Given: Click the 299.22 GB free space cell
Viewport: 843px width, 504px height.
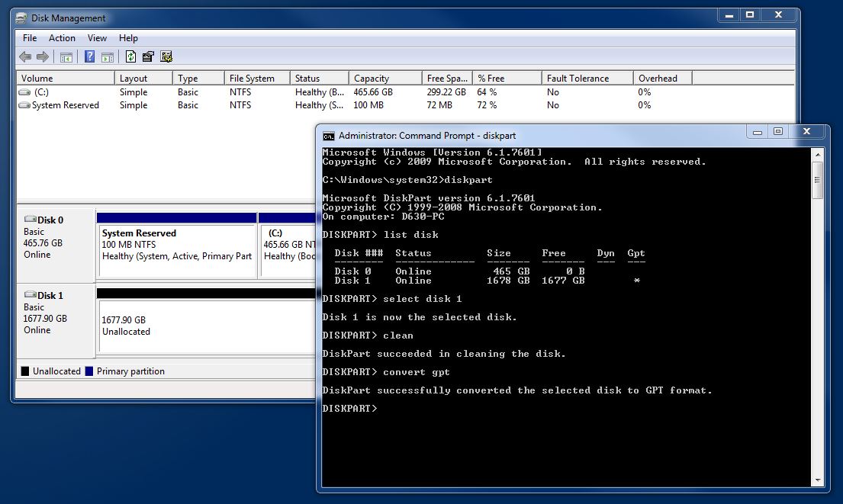Looking at the screenshot, I should point(446,92).
